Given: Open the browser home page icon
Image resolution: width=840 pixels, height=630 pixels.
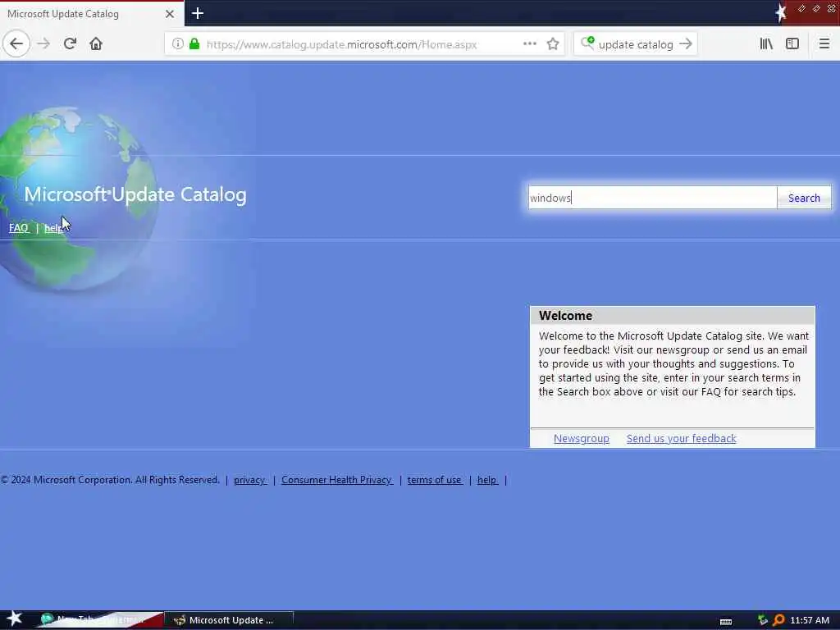Looking at the screenshot, I should click(96, 44).
